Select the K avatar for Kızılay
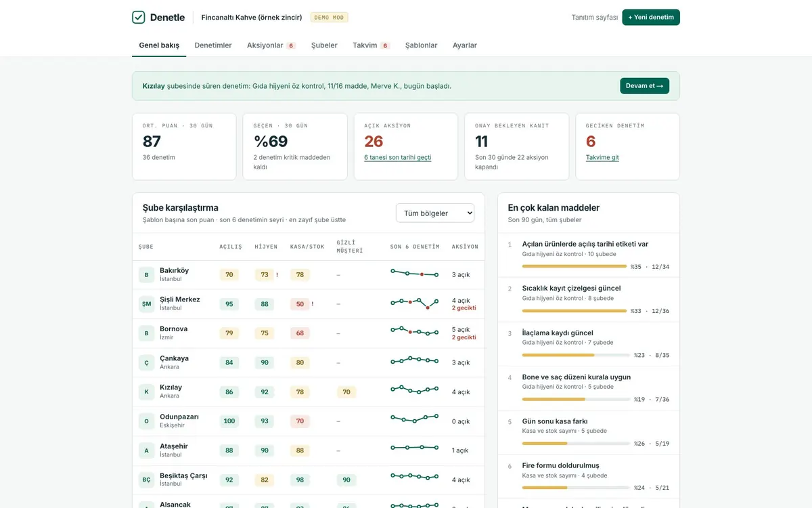Image resolution: width=812 pixels, height=508 pixels. tap(146, 391)
